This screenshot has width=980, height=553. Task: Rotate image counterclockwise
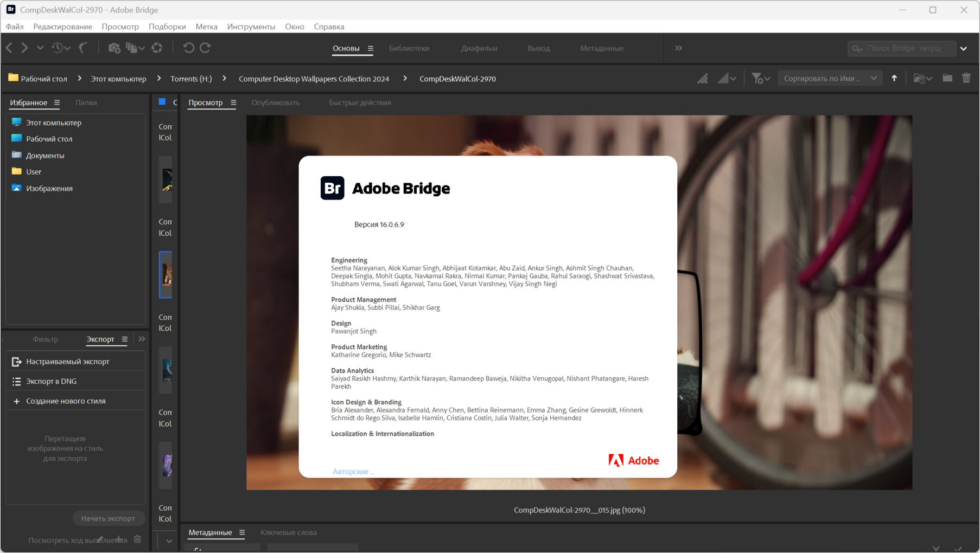tap(188, 48)
